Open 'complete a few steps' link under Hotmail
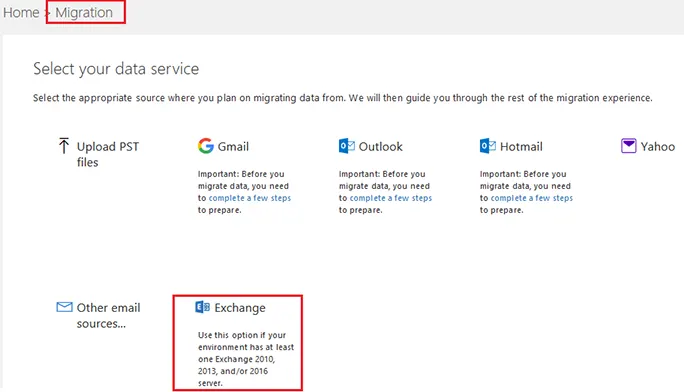The width and height of the screenshot is (684, 392). pos(532,198)
